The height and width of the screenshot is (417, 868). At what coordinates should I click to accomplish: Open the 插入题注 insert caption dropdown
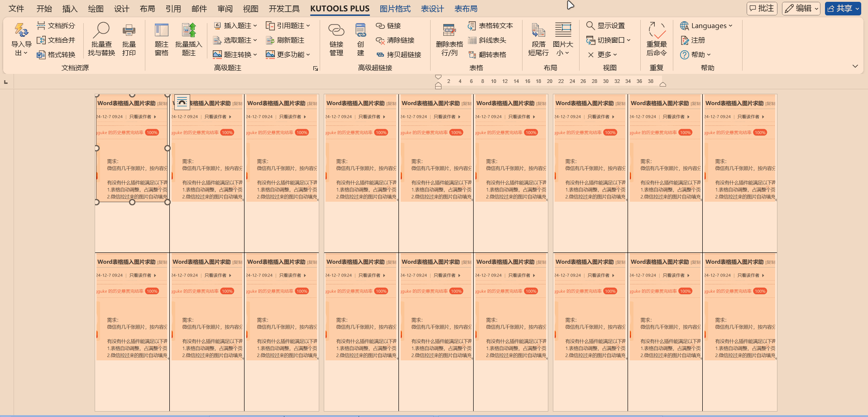[x=235, y=26]
